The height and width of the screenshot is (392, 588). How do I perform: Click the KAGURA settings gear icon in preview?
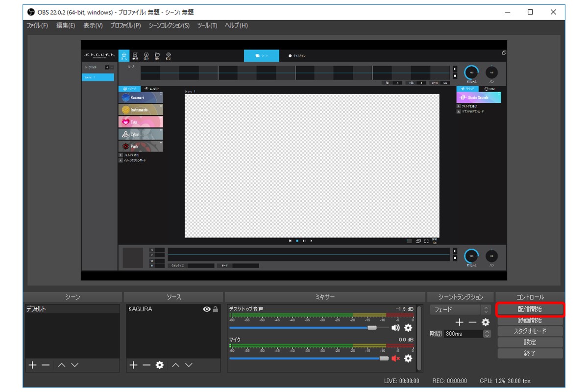coord(169,55)
